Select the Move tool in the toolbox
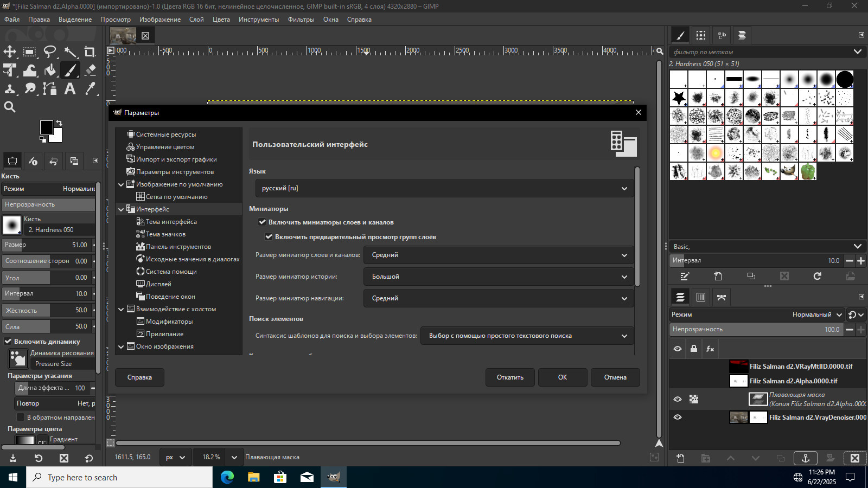This screenshot has height=488, width=868. pyautogui.click(x=10, y=52)
